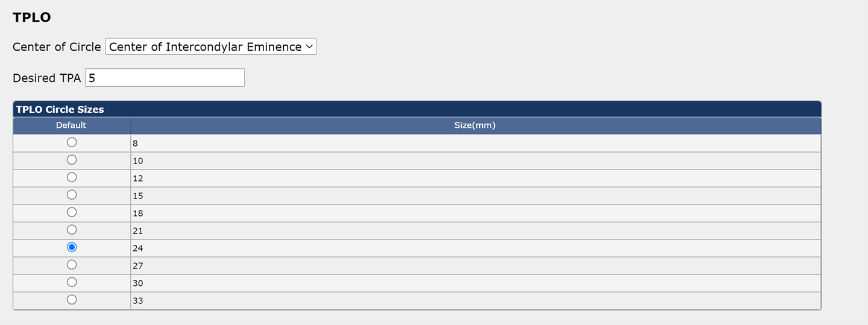Select the 10 mm default radio button
The image size is (868, 325).
click(72, 160)
